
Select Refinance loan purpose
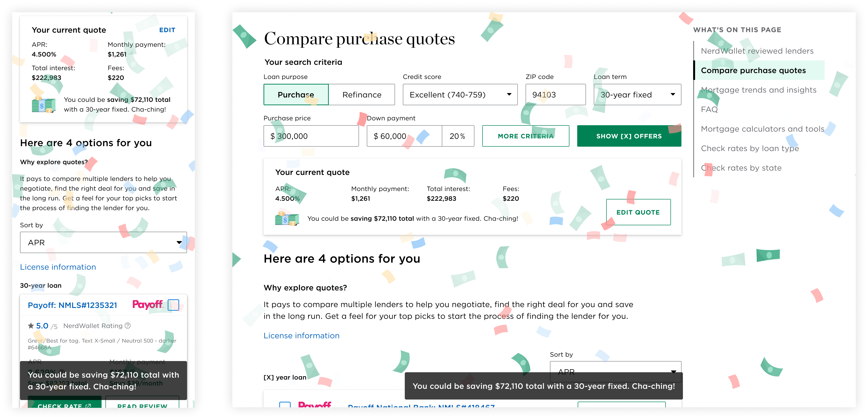point(362,95)
